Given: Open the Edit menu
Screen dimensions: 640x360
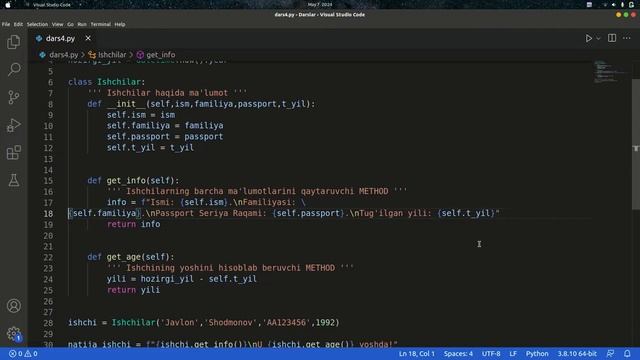Looking at the screenshot, I should pyautogui.click(x=18, y=24).
